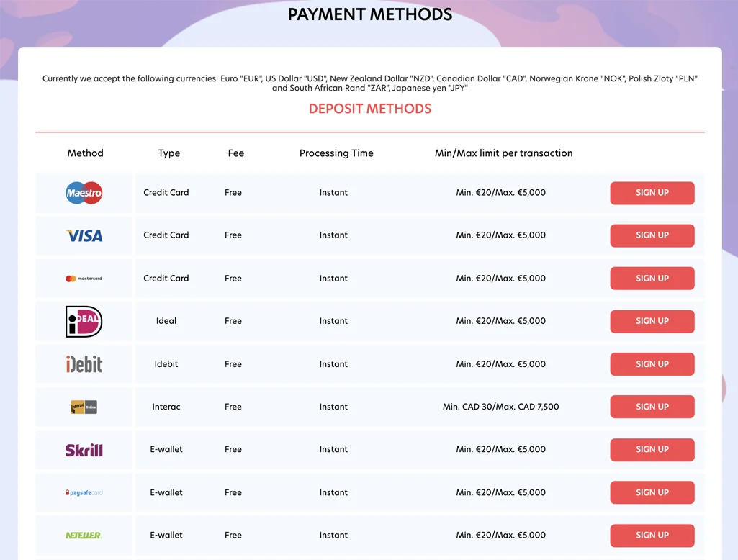
Task: Sign up using Maestro
Action: tap(652, 193)
